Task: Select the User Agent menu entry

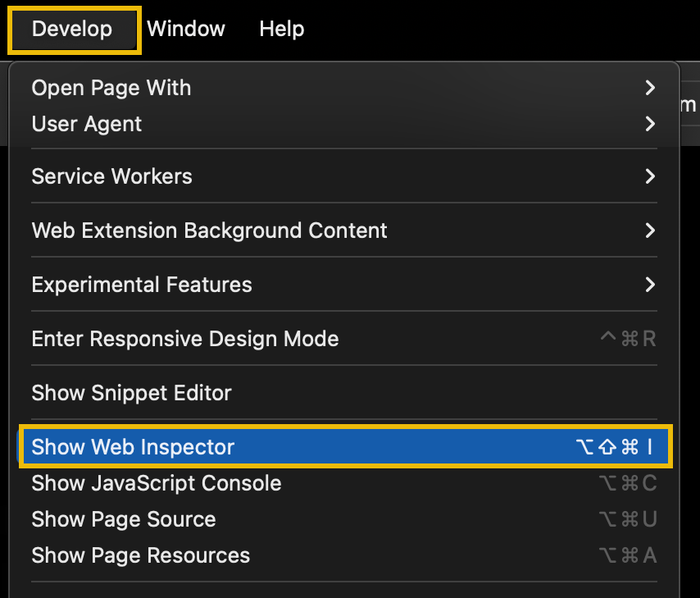Action: click(87, 125)
